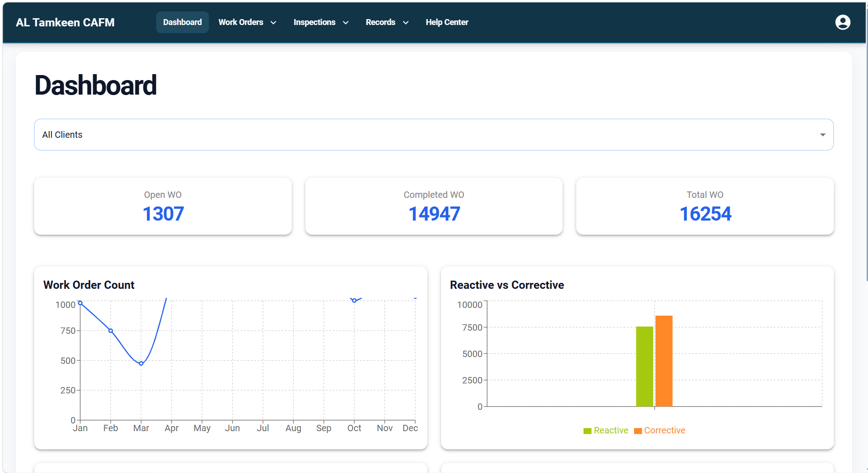The width and height of the screenshot is (868, 473).
Task: Click the All Clients selection field
Action: pyautogui.click(x=434, y=135)
